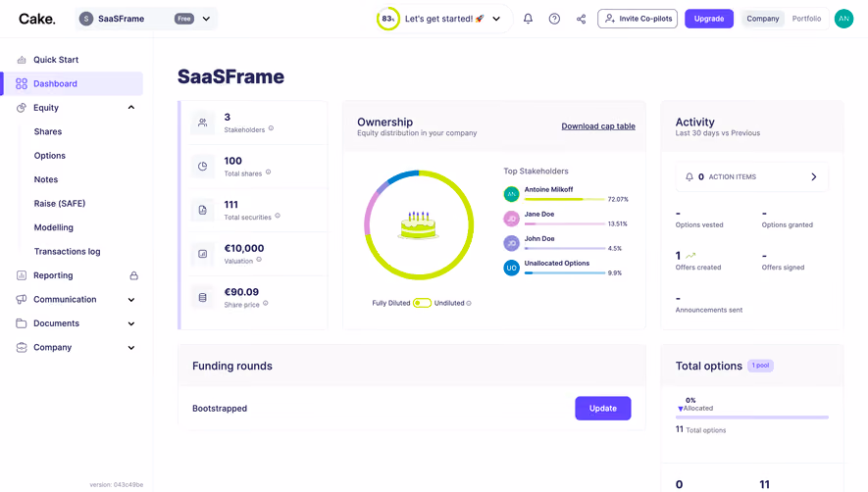Screen dimensions: 868x492
Task: Click Antoine Milkoff ownership bar
Action: [565, 199]
